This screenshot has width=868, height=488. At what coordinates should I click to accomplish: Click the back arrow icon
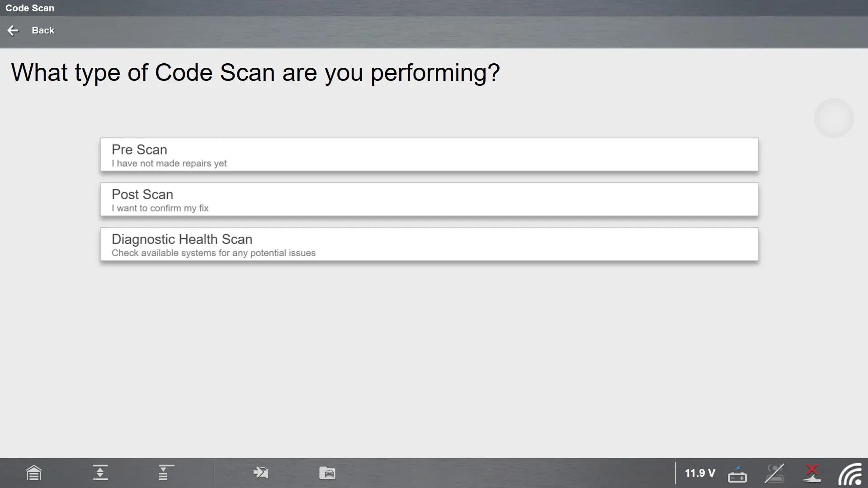(13, 30)
